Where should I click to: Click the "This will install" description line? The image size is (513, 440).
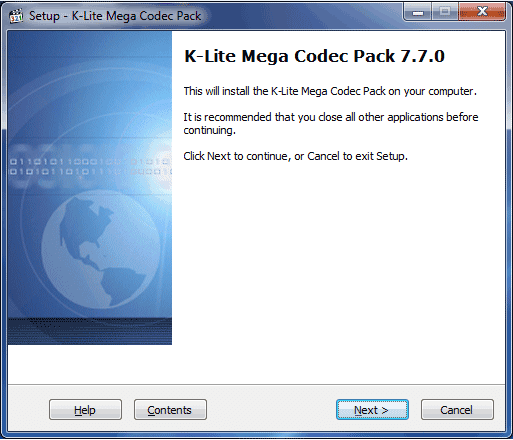pyautogui.click(x=330, y=91)
